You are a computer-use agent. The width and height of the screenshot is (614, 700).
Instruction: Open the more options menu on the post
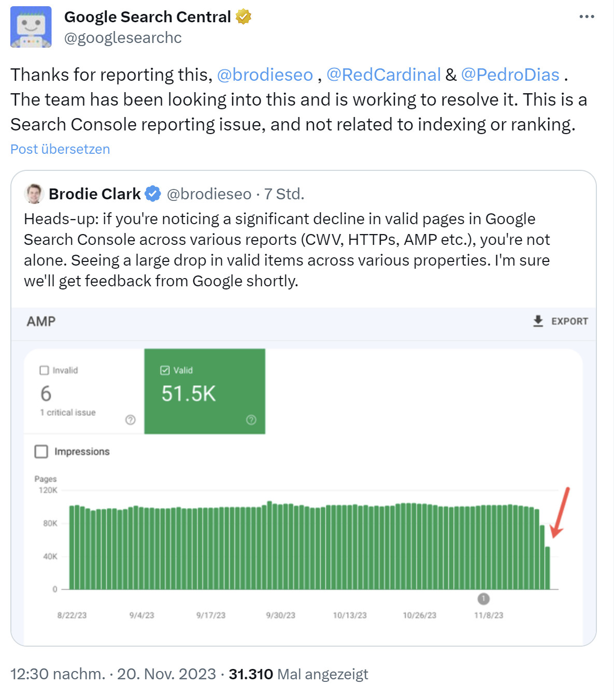point(586,16)
